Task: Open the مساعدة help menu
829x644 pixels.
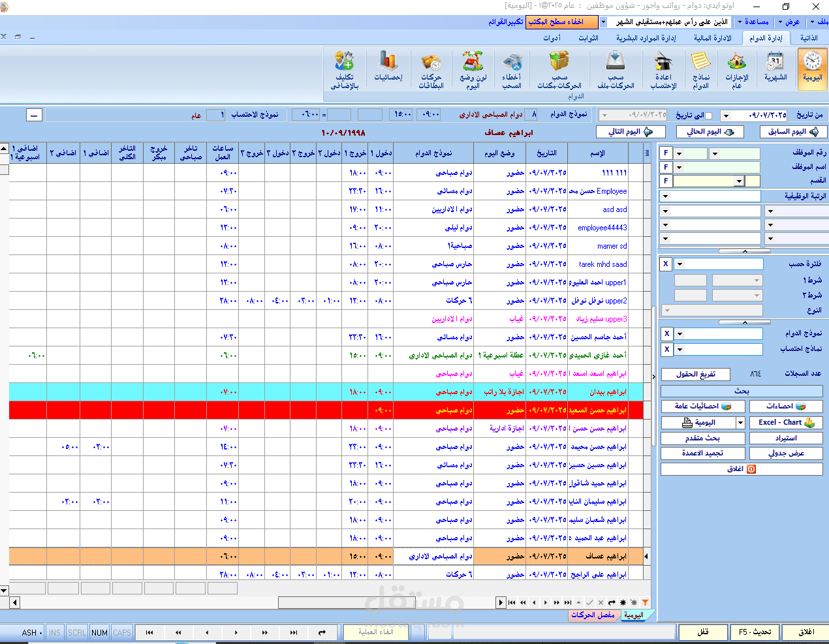Action: [753, 22]
